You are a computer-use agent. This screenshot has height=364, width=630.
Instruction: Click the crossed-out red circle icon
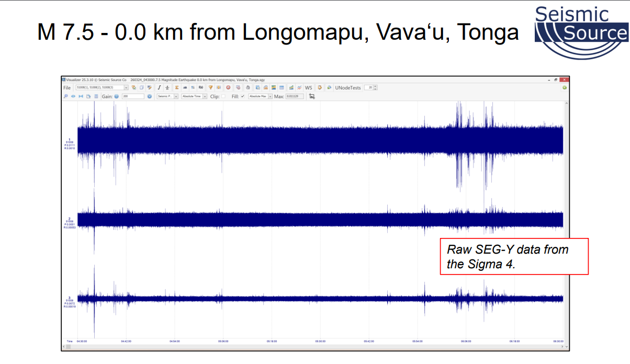click(238, 87)
